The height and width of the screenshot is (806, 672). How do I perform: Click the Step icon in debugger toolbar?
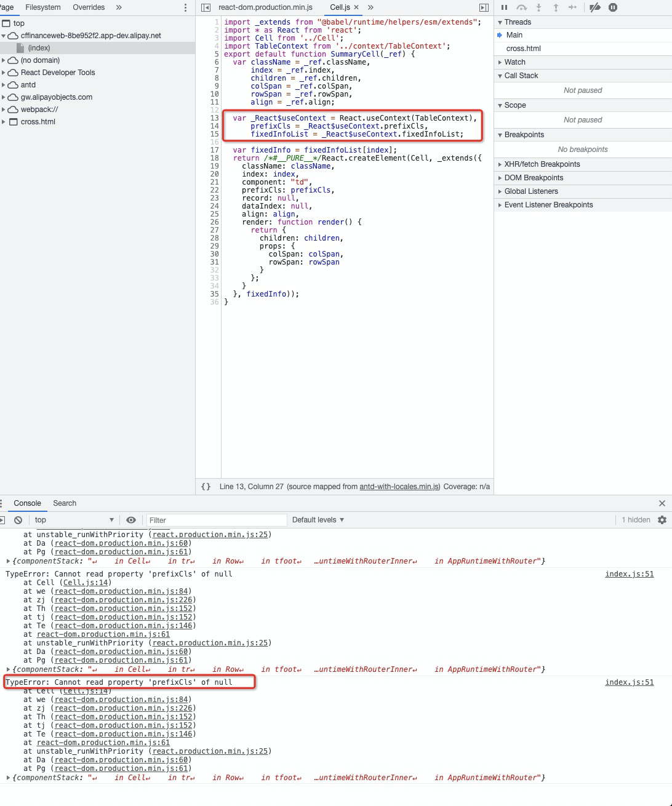pyautogui.click(x=572, y=7)
